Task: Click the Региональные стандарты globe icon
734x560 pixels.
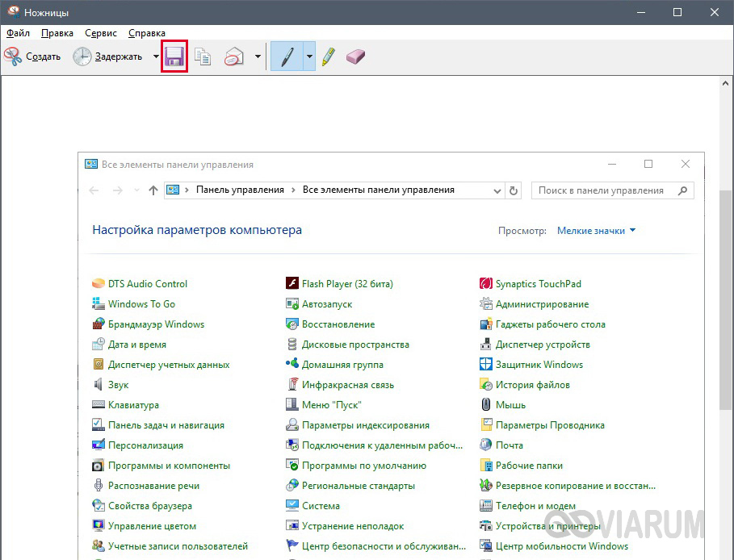Action: click(x=292, y=485)
